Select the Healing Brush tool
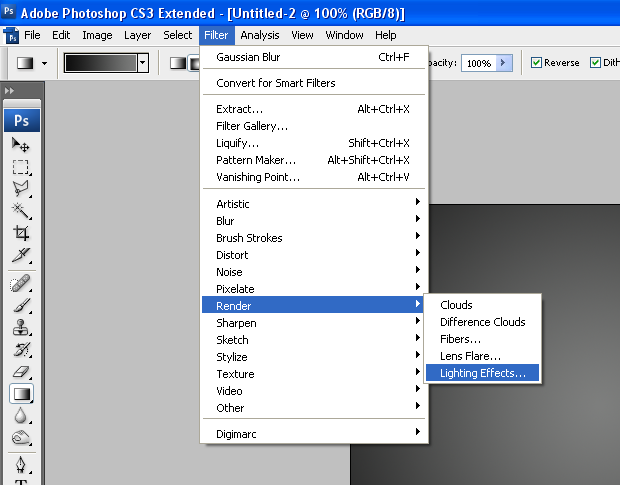This screenshot has height=485, width=620. click(21, 283)
